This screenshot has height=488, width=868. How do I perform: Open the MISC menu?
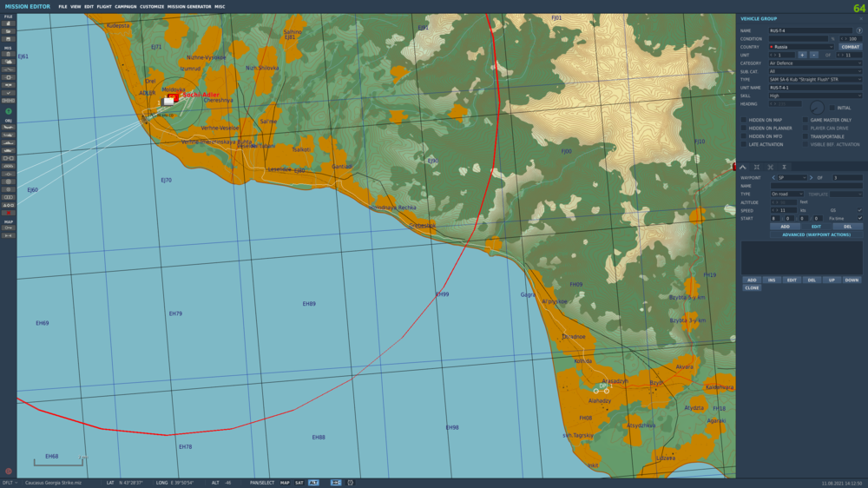pyautogui.click(x=220, y=7)
